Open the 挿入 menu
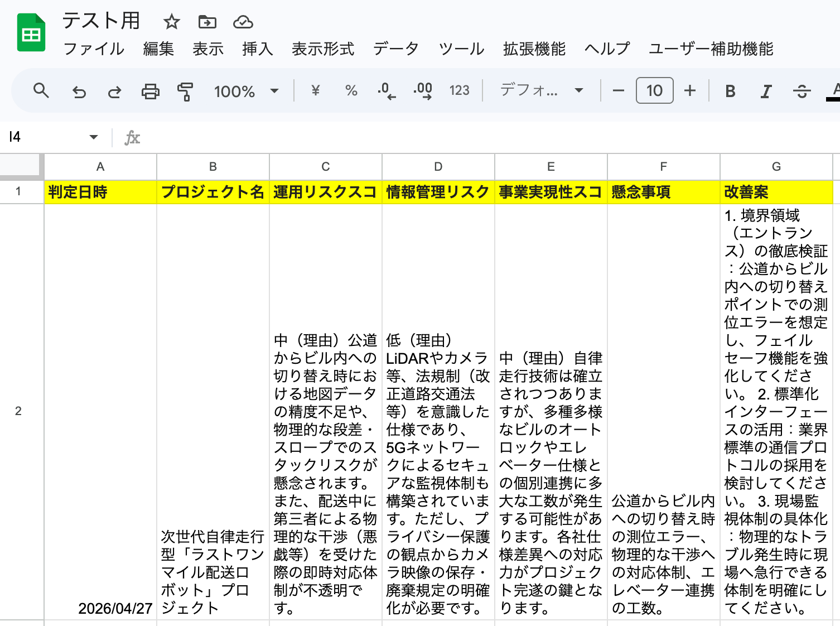This screenshot has width=840, height=626. click(258, 49)
